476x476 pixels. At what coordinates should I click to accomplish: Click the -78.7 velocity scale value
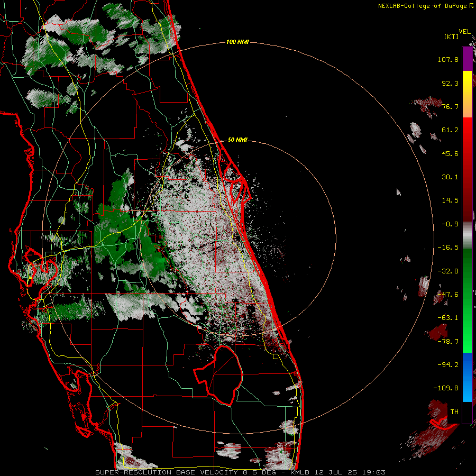448,342
